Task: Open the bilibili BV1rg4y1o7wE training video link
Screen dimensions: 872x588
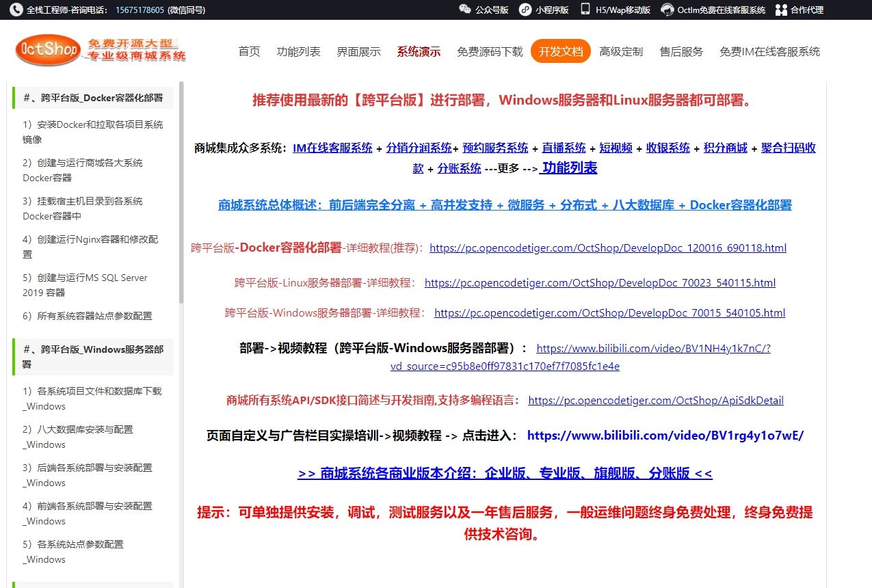Action: [x=665, y=436]
